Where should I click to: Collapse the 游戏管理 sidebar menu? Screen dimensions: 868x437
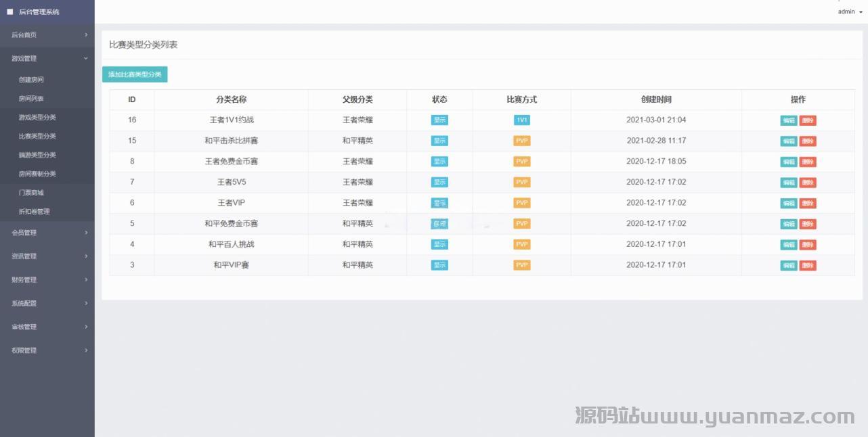[x=47, y=59]
